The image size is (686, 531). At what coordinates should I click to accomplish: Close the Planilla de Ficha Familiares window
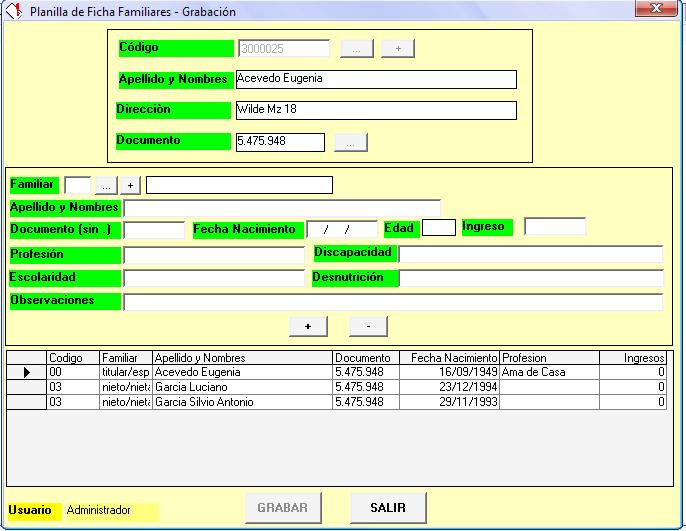tap(655, 9)
